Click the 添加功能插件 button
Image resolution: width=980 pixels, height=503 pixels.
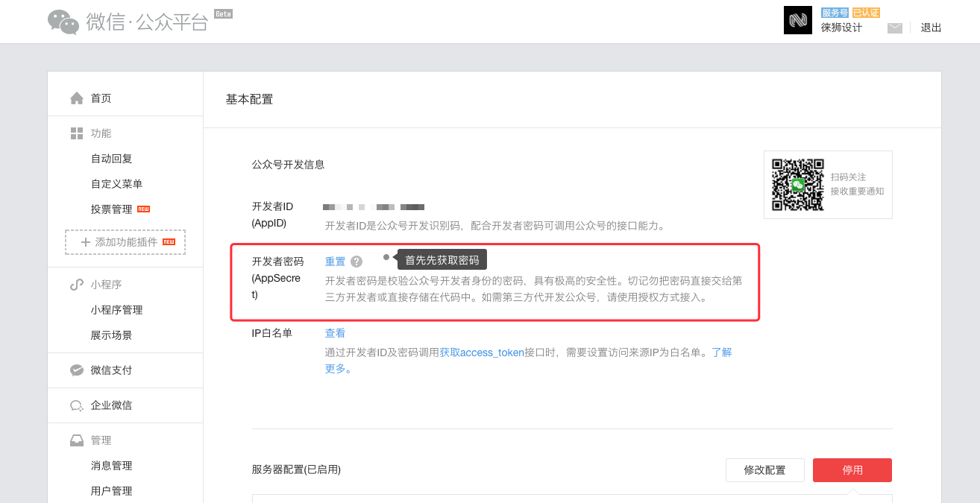[x=125, y=242]
